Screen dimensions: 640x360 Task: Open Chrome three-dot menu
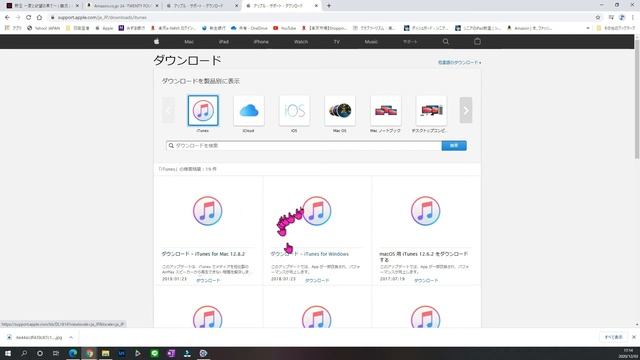click(x=633, y=18)
